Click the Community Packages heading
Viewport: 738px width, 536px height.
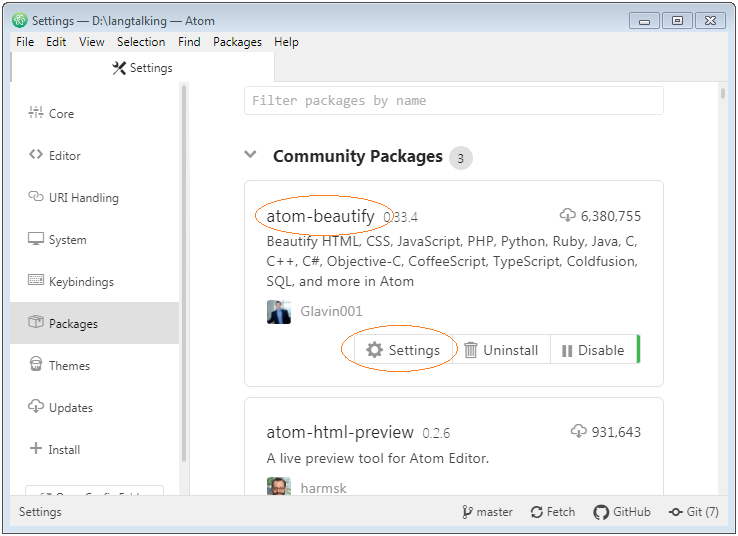[x=358, y=156]
